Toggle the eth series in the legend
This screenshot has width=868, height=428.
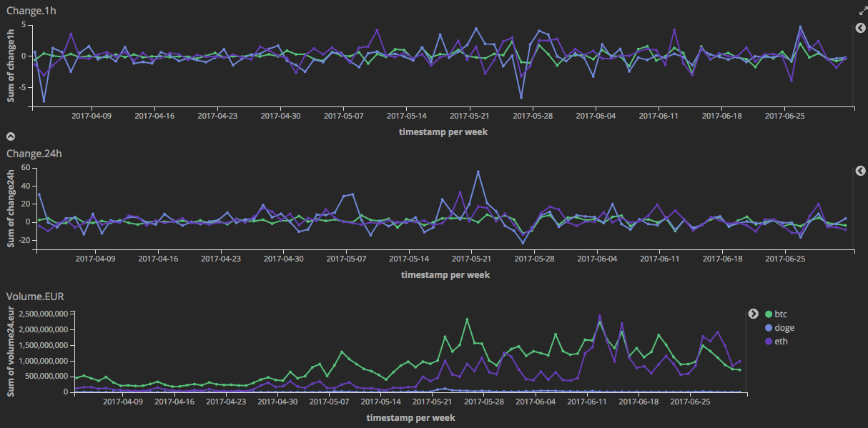[x=781, y=342]
